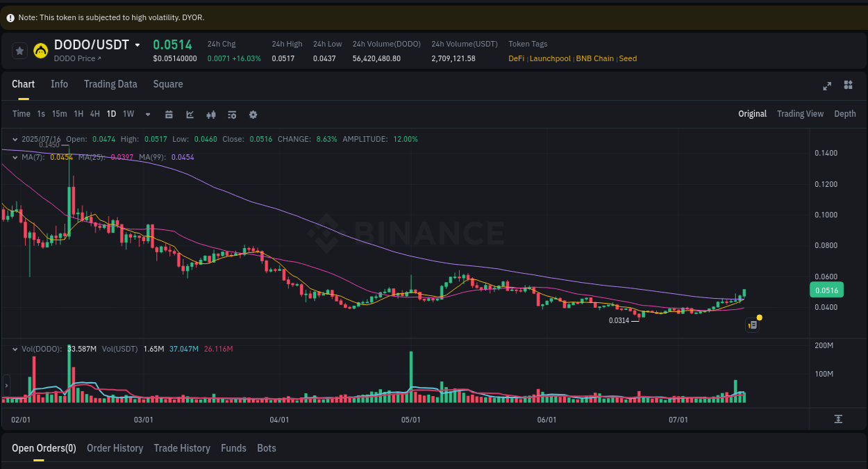Image resolution: width=868 pixels, height=469 pixels.
Task: Open the Order History tab
Action: coord(115,448)
